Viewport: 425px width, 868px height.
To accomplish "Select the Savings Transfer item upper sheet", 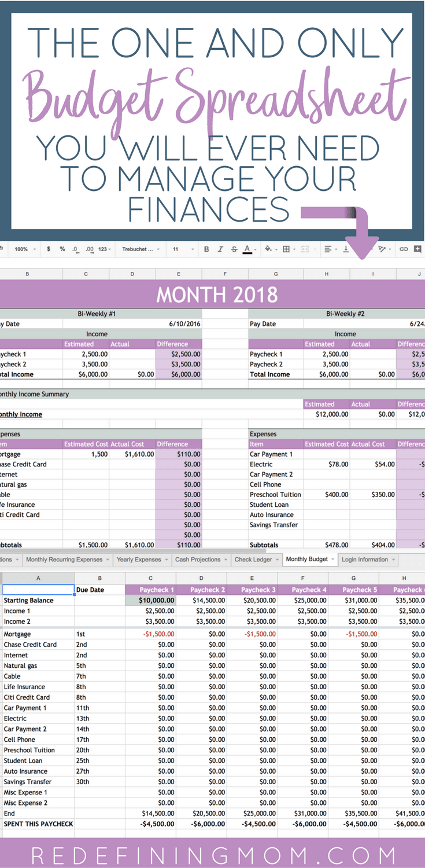I will coord(276,525).
